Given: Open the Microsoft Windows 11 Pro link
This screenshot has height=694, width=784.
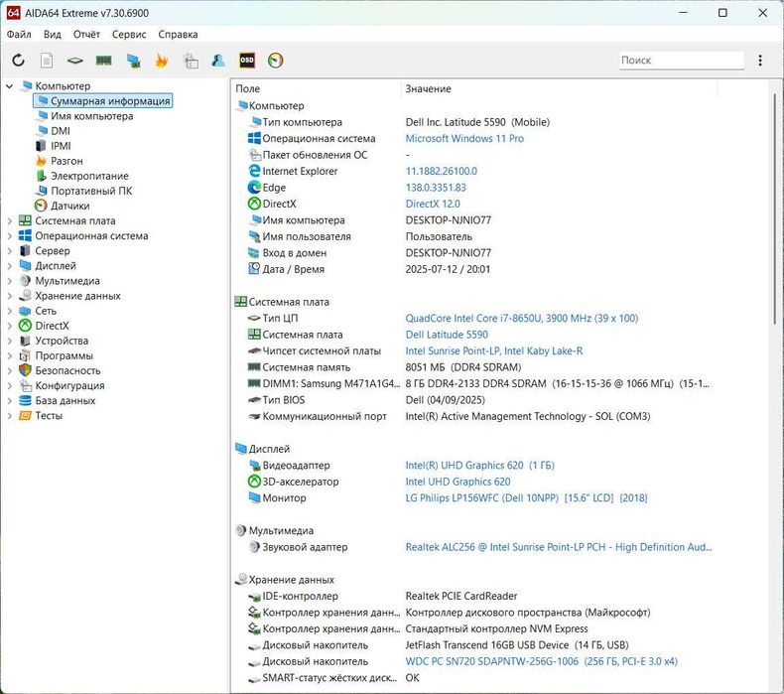Looking at the screenshot, I should [464, 139].
